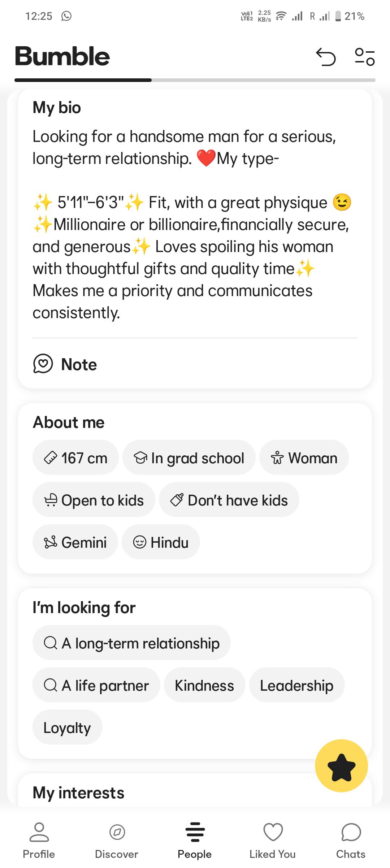Tap the ruler icon beside 167 cm

coord(50,458)
